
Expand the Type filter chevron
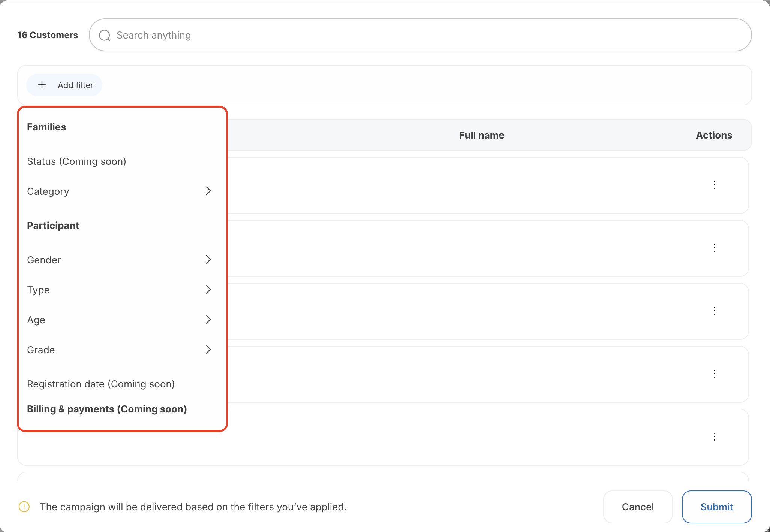[x=208, y=290]
